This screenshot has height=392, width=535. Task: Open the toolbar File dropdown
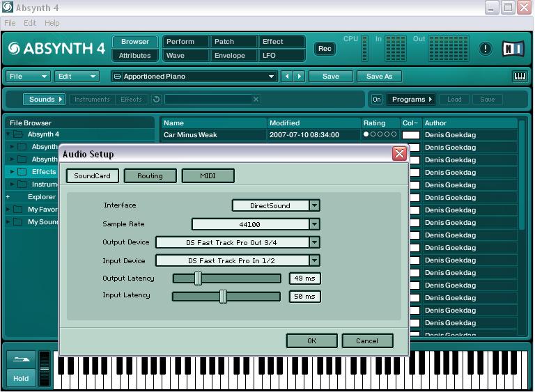pyautogui.click(x=28, y=77)
